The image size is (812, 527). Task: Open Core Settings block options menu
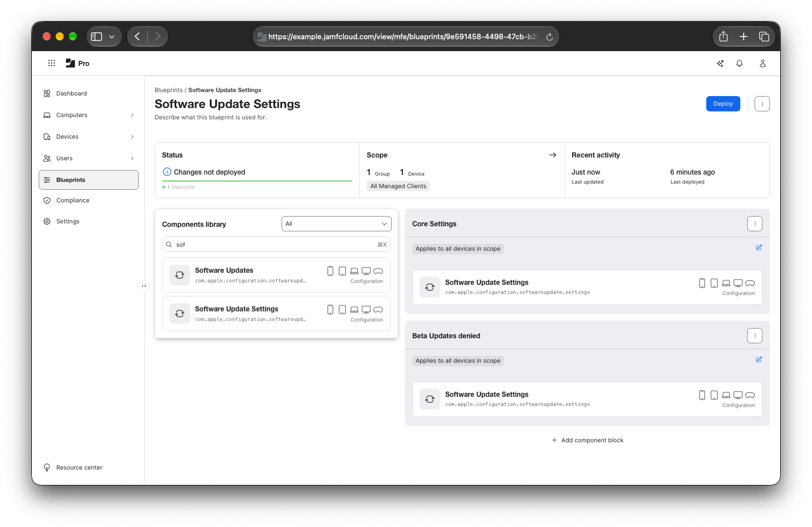755,224
